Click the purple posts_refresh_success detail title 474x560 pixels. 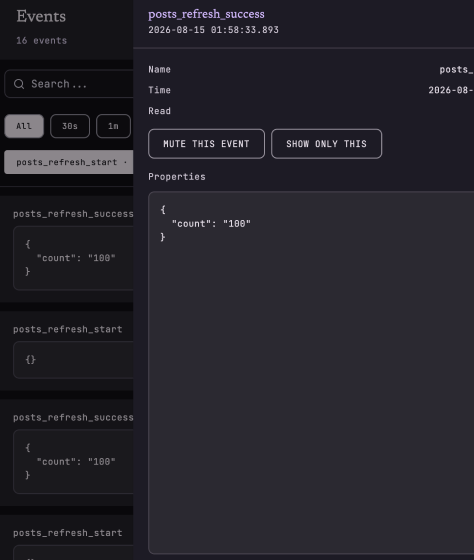click(x=206, y=14)
